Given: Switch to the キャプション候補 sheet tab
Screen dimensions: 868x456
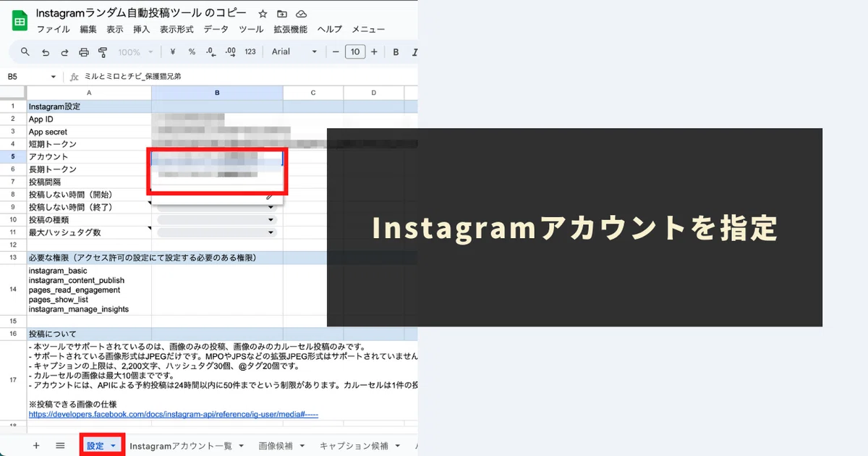Looking at the screenshot, I should point(354,446).
